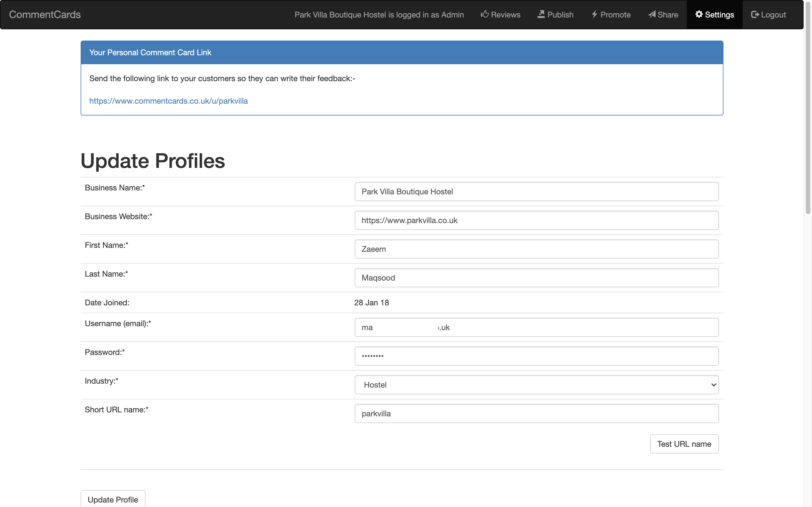Viewport: 812px width, 507px height.
Task: Click the Logout arrow icon
Action: pyautogui.click(x=755, y=14)
